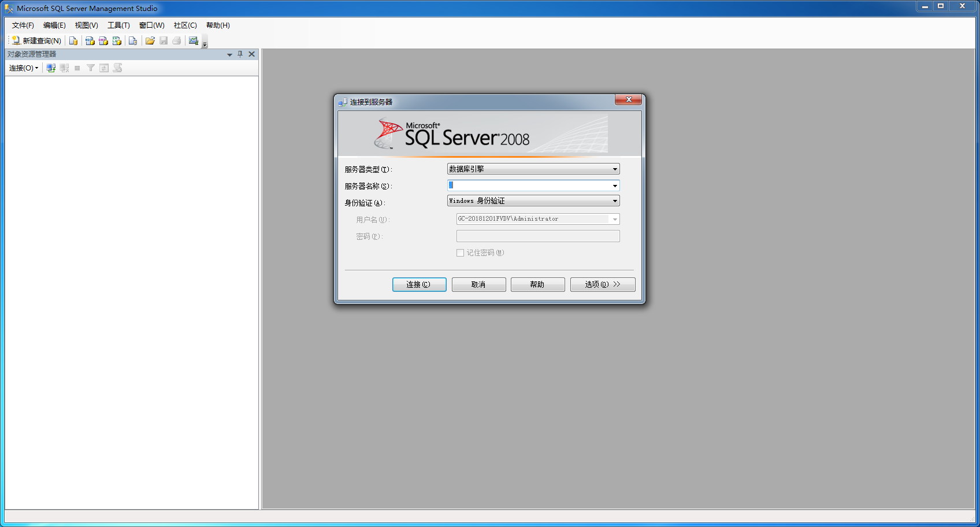Open the 连接(O) dropdown in Object Explorer
Screen dimensions: 980x527
[24, 68]
